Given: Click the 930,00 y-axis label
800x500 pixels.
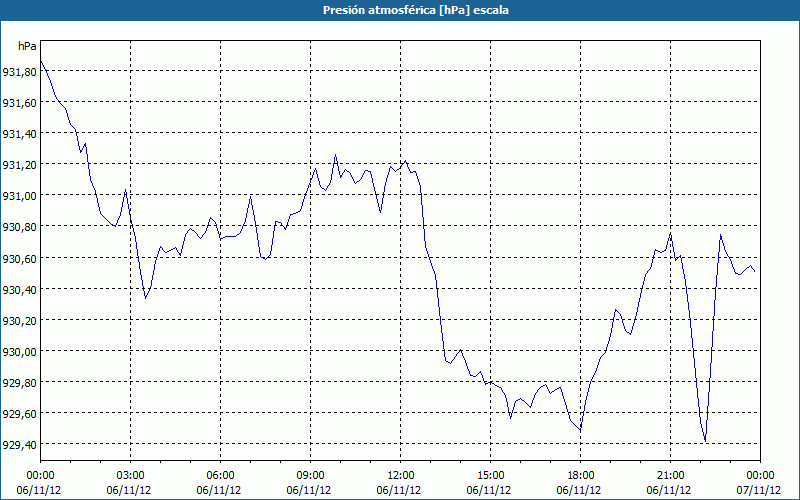Looking at the screenshot, I should pos(19,352).
